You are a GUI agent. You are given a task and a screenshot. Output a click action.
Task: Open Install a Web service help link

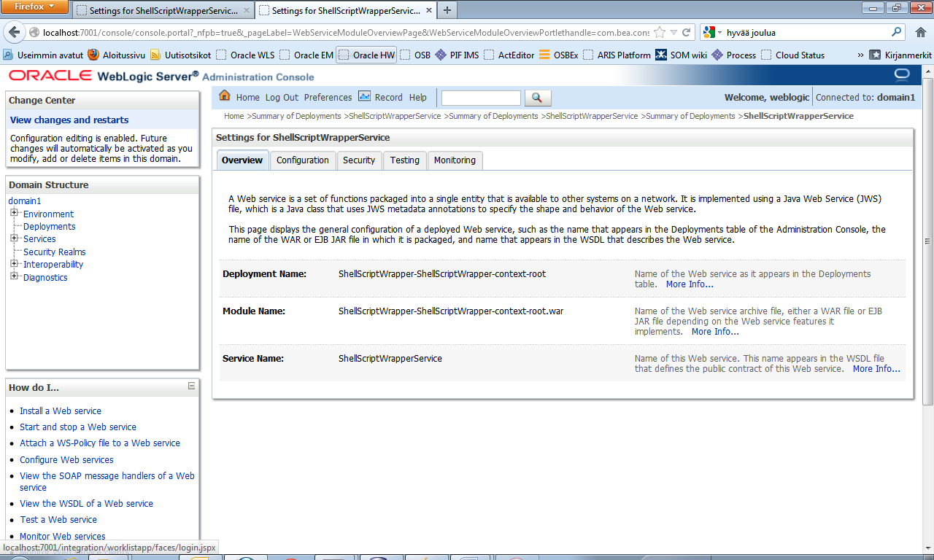coord(61,411)
